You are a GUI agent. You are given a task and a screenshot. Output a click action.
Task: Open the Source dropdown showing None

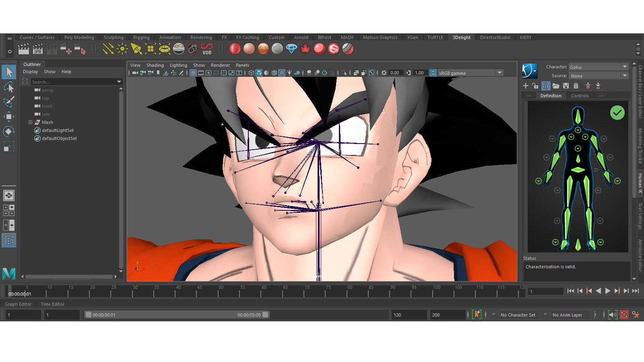tap(598, 76)
